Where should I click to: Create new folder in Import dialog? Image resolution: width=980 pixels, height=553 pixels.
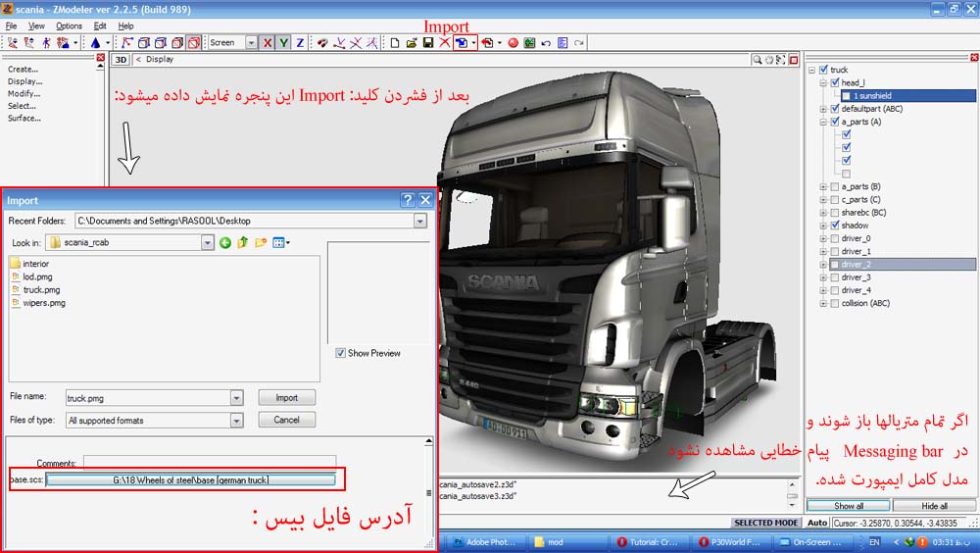pos(261,243)
